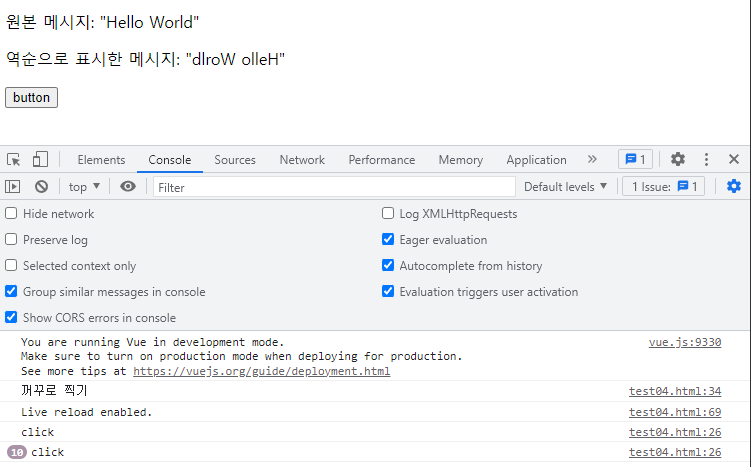The image size is (751, 467).
Task: Open source link vue.js:9330
Action: coord(685,342)
